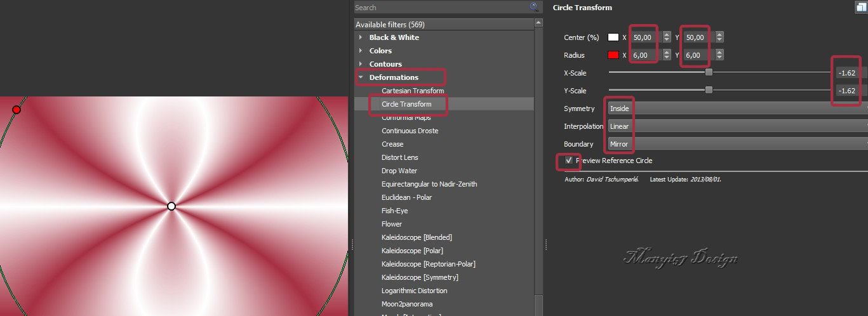Select the Kaleidoscope [Reptorian-Polar] filter
The width and height of the screenshot is (868, 316).
(x=429, y=264)
